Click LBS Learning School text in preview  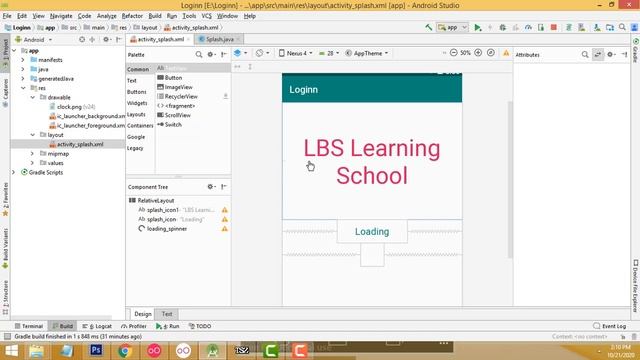[372, 162]
